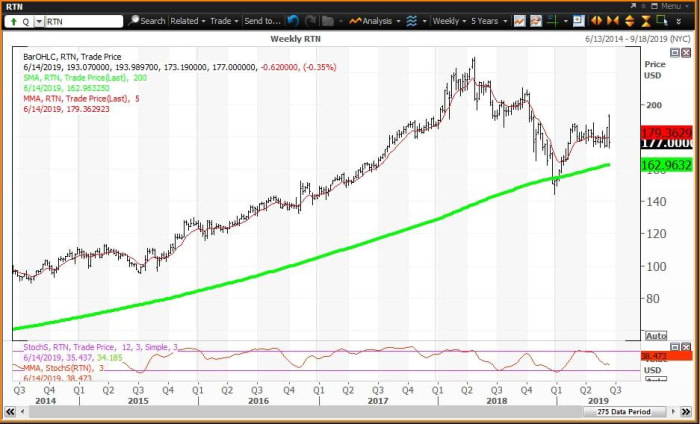This screenshot has width=700, height=424.
Task: Click the MMA, RTN, Trade Price(Last), 5 legend
Action: (81, 99)
